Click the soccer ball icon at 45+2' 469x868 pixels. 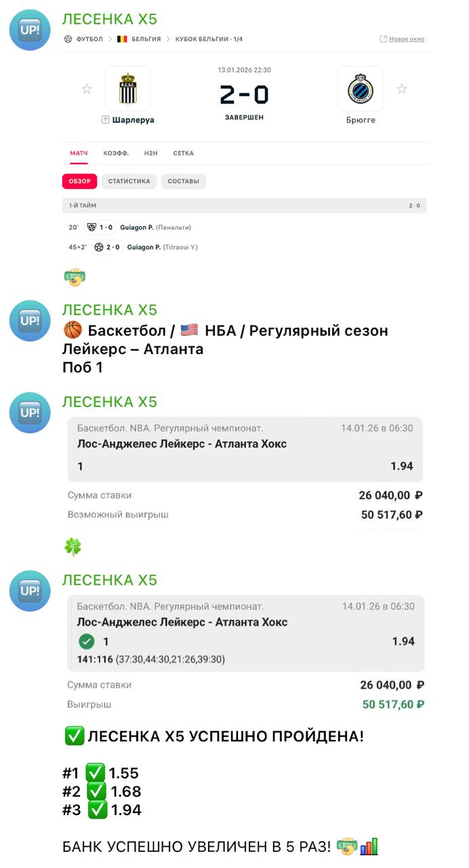tap(98, 248)
